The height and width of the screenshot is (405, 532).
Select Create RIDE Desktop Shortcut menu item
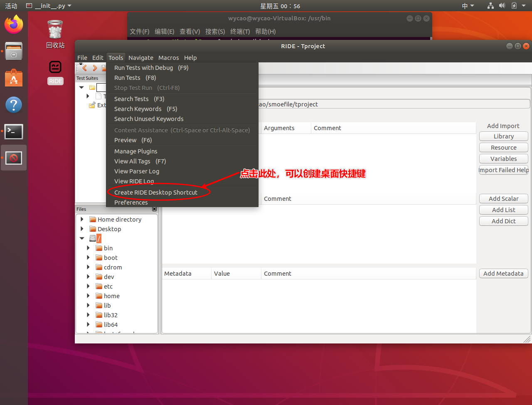point(156,193)
